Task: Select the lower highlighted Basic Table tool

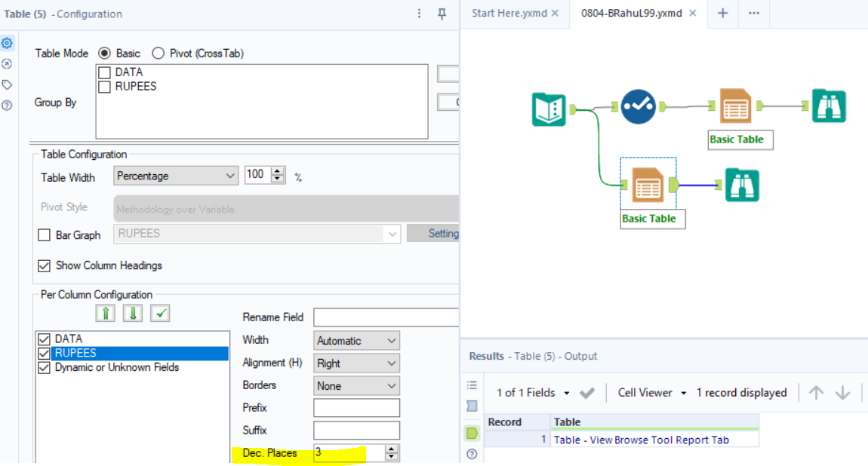Action: point(648,183)
